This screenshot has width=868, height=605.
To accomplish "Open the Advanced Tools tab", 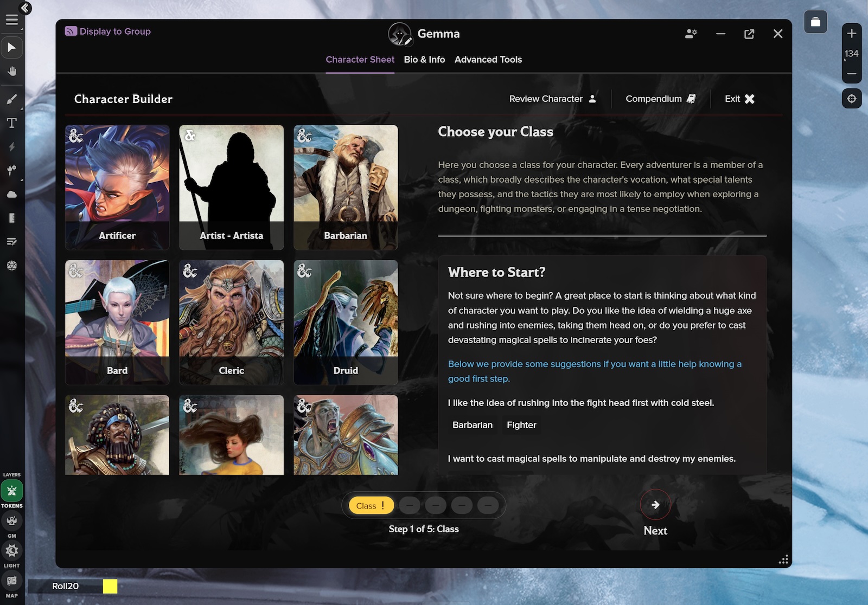I will click(x=488, y=60).
